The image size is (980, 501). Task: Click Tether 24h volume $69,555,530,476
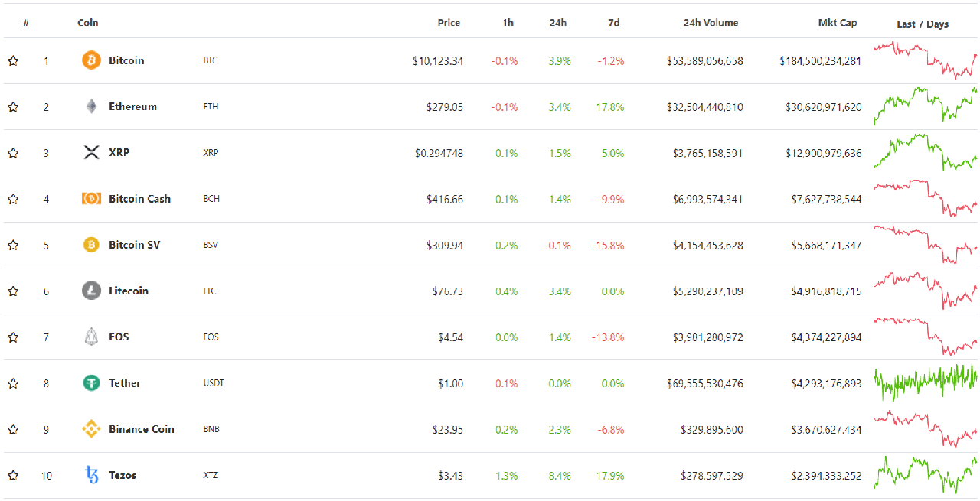pyautogui.click(x=705, y=383)
